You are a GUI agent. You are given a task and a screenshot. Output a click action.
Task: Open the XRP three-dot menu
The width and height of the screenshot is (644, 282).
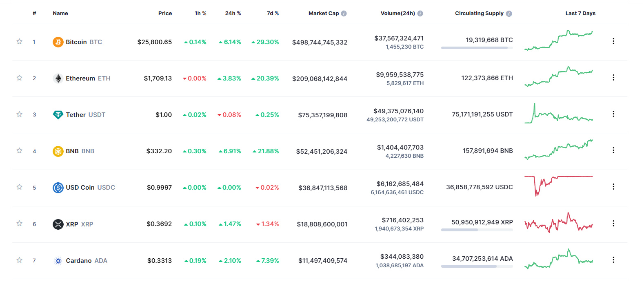[613, 223]
